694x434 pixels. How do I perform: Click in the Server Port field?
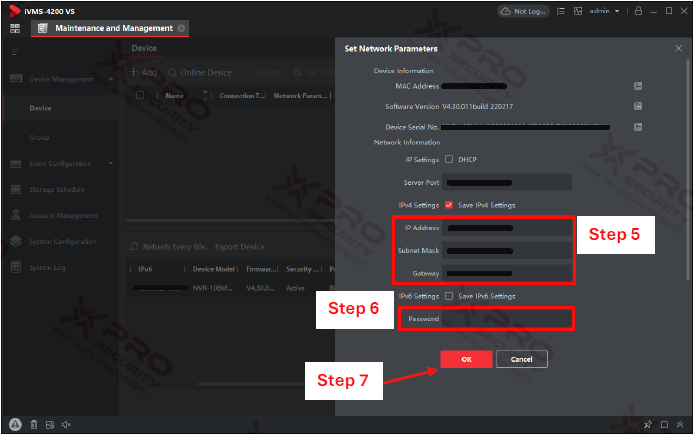click(x=507, y=182)
